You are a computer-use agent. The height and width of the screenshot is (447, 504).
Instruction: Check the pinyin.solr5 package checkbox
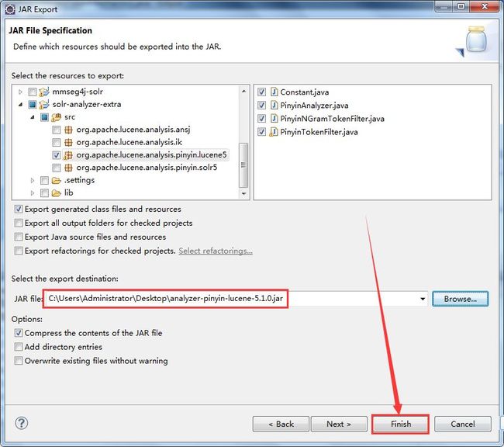pos(57,168)
